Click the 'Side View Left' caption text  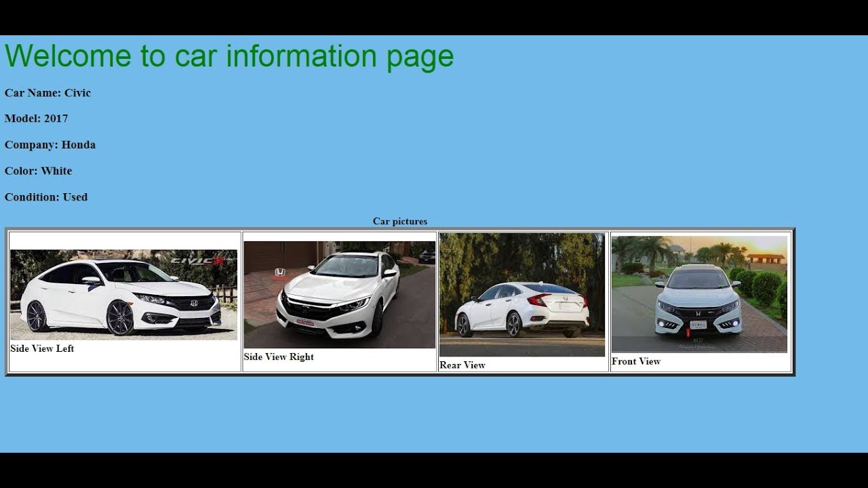click(x=42, y=348)
